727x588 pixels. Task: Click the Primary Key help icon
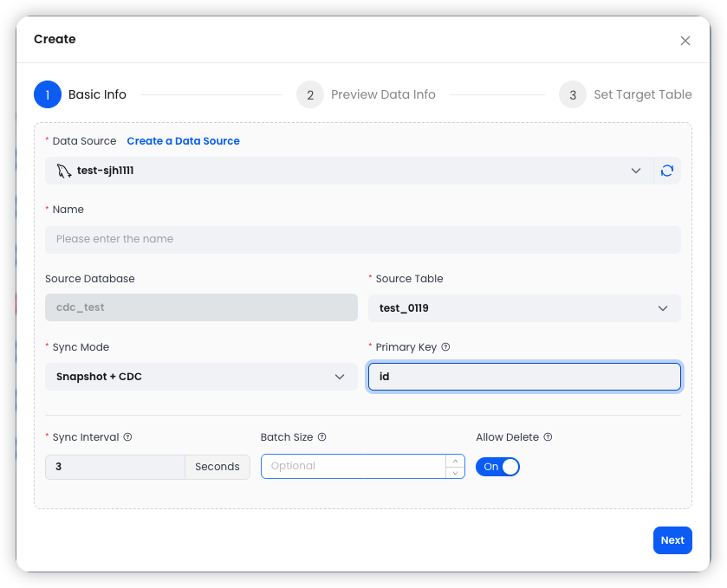tap(445, 347)
